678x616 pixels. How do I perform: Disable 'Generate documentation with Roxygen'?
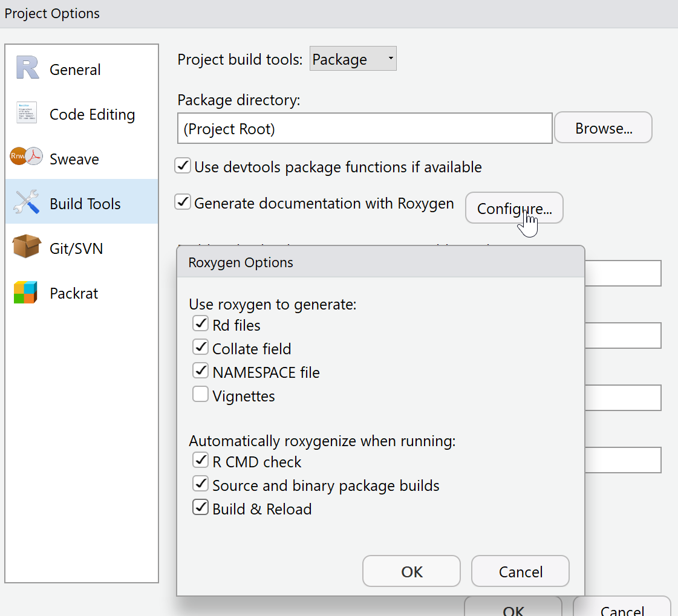(x=183, y=203)
